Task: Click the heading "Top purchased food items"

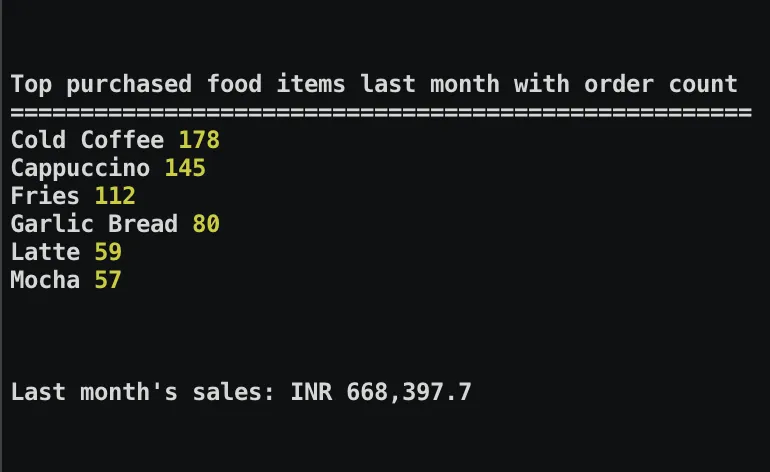Action: (x=178, y=84)
